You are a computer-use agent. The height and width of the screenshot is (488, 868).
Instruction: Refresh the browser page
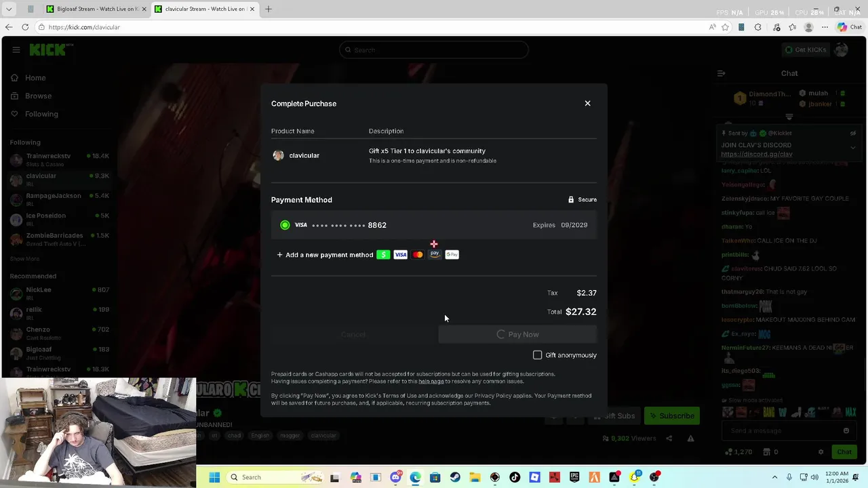point(25,27)
